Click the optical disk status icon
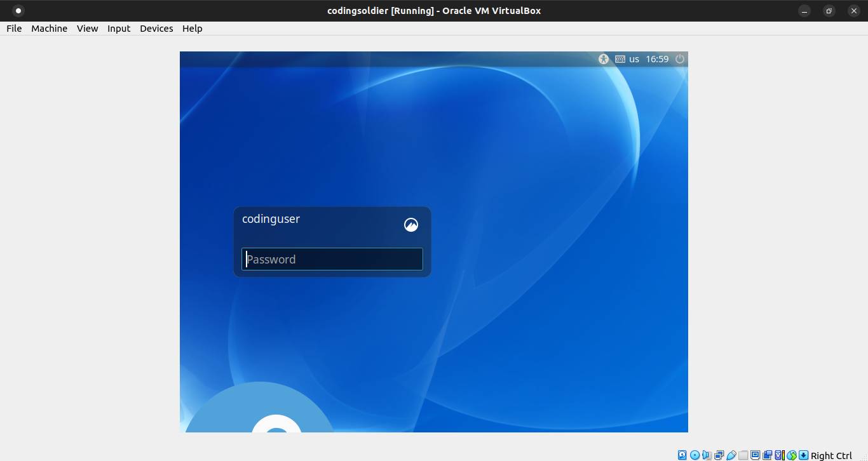Image resolution: width=868 pixels, height=461 pixels. coord(695,455)
